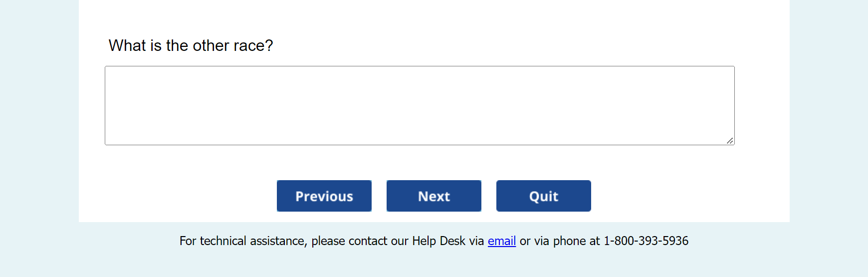This screenshot has width=868, height=277.
Task: Go back to the previous survey page
Action: (324, 196)
